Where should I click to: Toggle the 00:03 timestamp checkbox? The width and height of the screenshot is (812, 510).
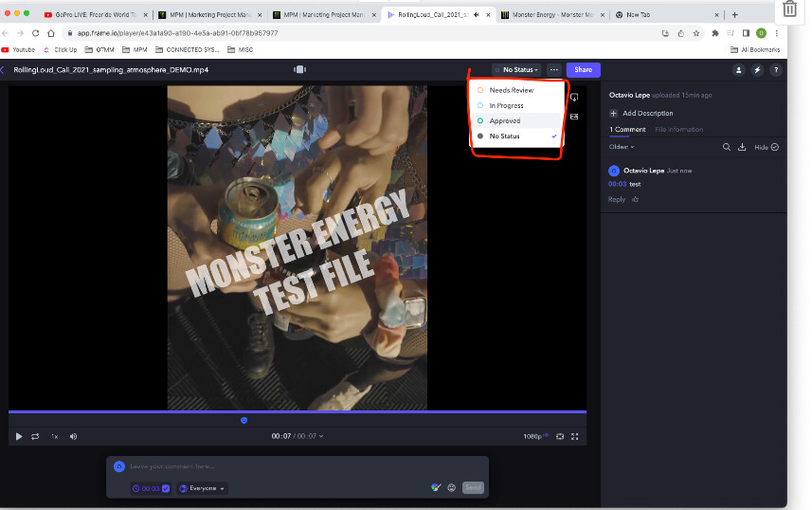[166, 488]
